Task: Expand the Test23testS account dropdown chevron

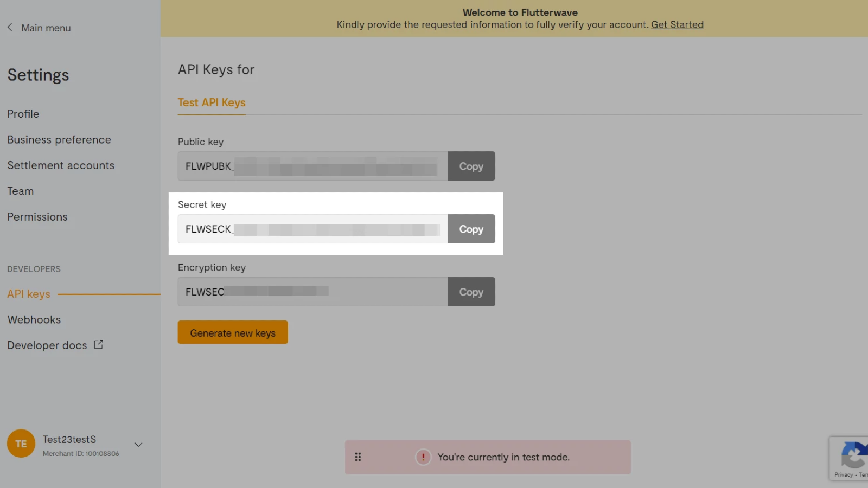Action: pos(138,445)
